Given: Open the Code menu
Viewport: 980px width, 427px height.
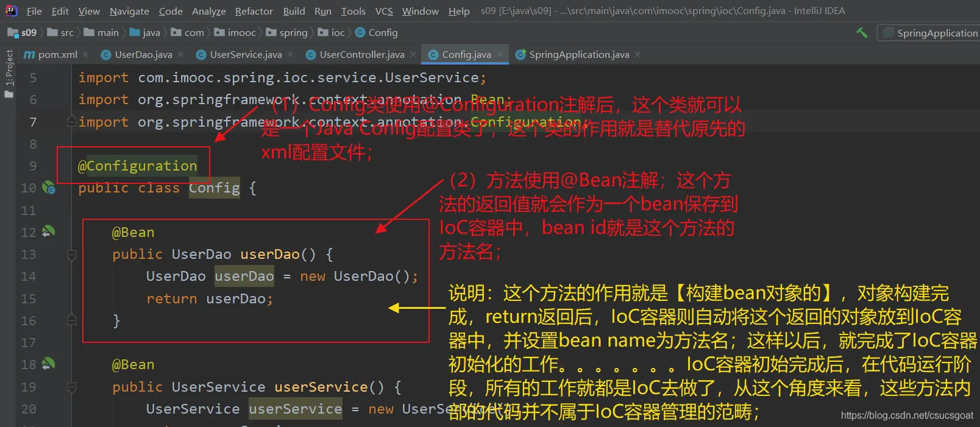Looking at the screenshot, I should coord(171,11).
